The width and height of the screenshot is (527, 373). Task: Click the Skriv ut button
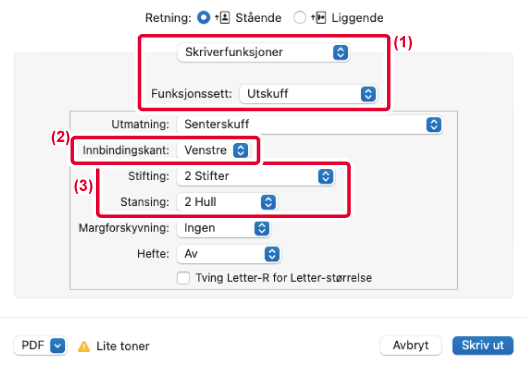(x=483, y=345)
